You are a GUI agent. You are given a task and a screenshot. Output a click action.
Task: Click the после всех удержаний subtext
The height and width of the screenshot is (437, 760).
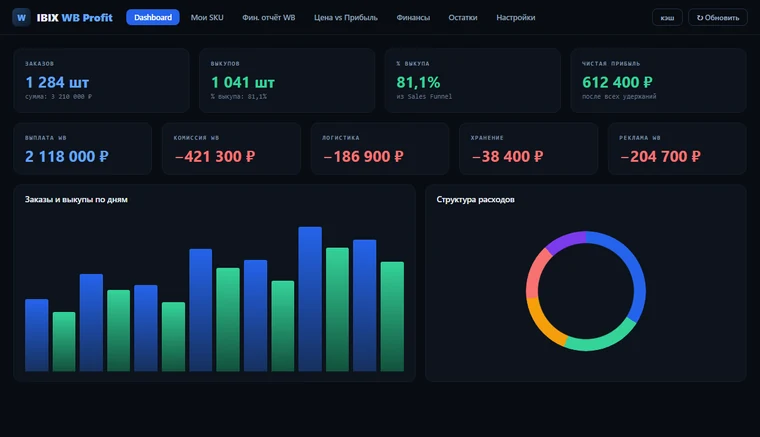pyautogui.click(x=619, y=97)
